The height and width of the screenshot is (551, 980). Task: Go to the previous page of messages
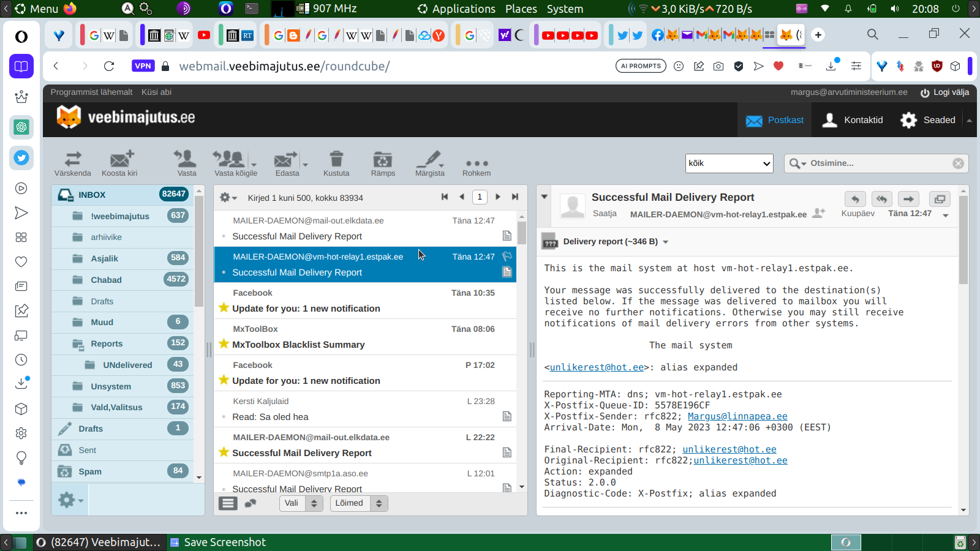(x=462, y=197)
